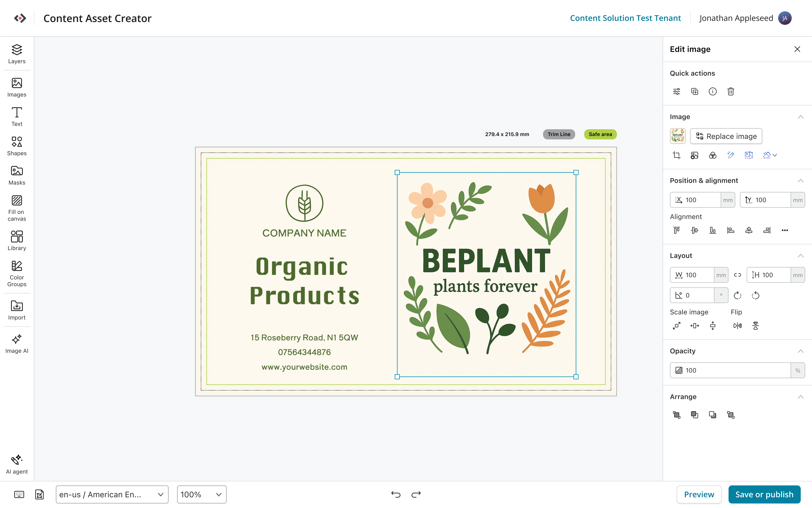Toggle the Safe area indicator
This screenshot has width=812, height=508.
(x=600, y=134)
